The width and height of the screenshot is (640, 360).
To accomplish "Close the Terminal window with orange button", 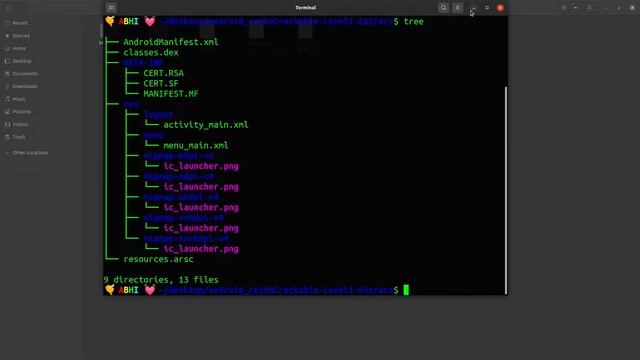I will [500, 8].
